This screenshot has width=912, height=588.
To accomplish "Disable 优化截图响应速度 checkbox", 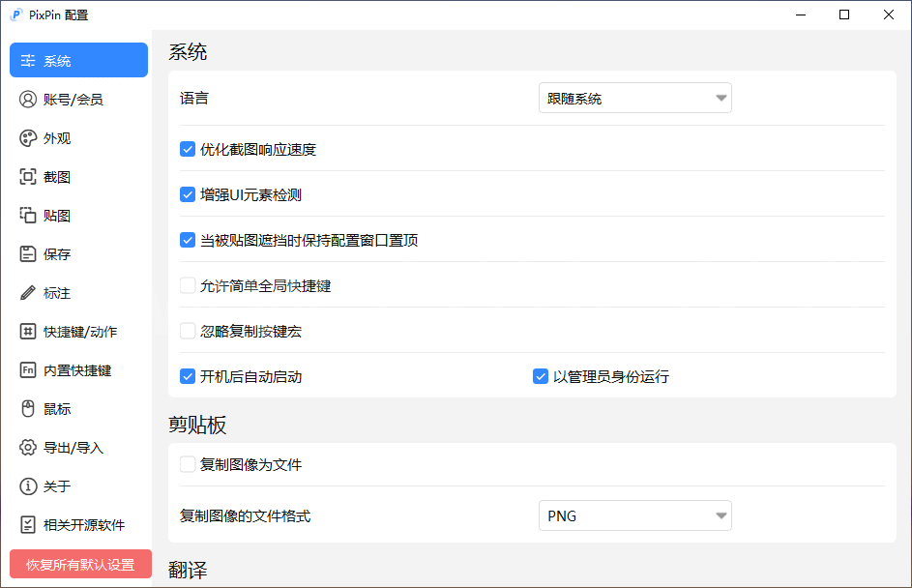I will click(x=189, y=150).
